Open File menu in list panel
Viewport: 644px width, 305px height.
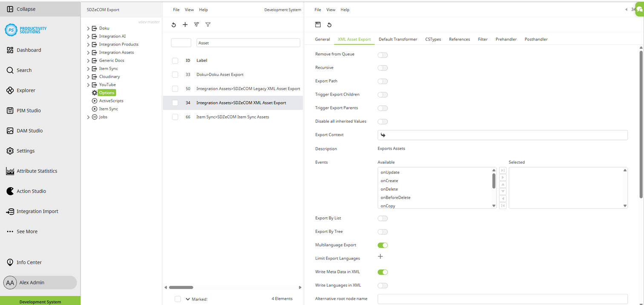click(176, 10)
